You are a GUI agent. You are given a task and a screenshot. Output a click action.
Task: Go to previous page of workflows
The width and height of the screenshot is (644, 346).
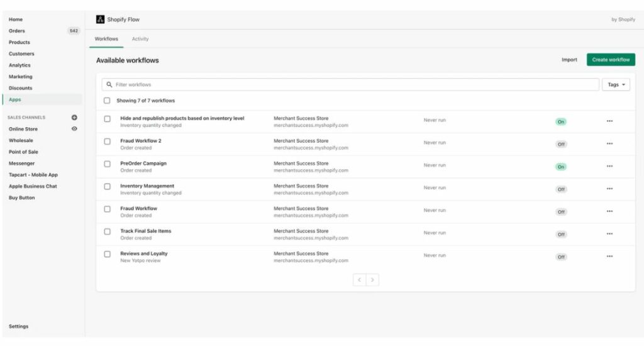(359, 280)
